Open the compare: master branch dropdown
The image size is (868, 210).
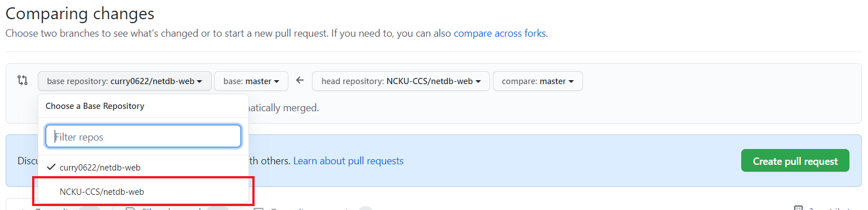pos(538,81)
